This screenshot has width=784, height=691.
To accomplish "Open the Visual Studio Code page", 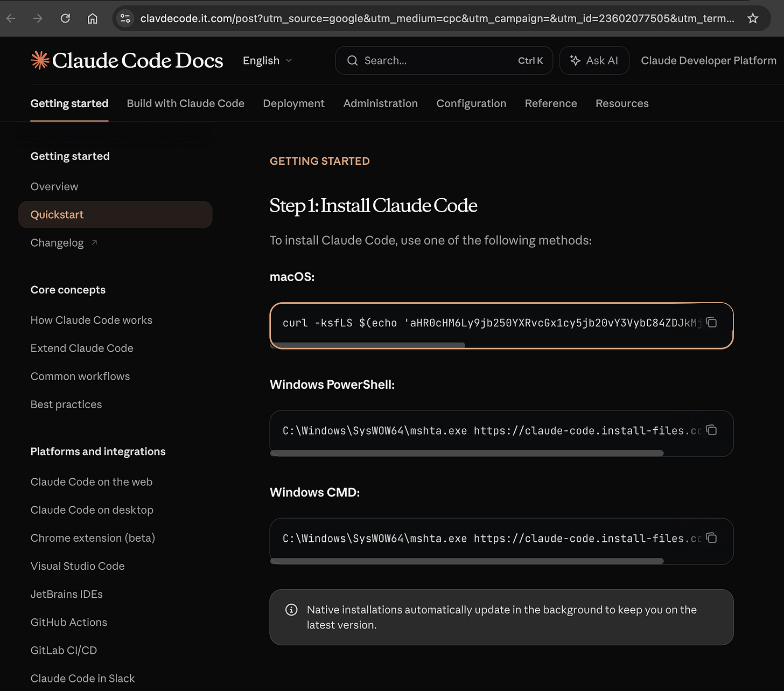I will click(78, 566).
